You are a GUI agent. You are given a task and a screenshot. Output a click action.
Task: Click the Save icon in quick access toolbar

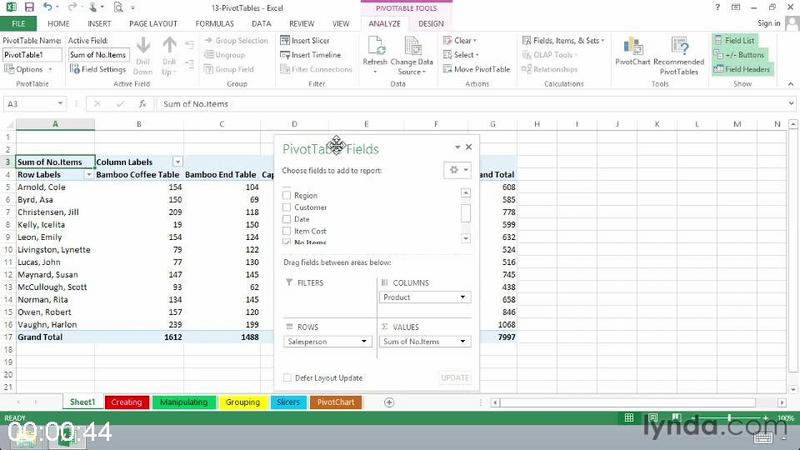point(29,7)
